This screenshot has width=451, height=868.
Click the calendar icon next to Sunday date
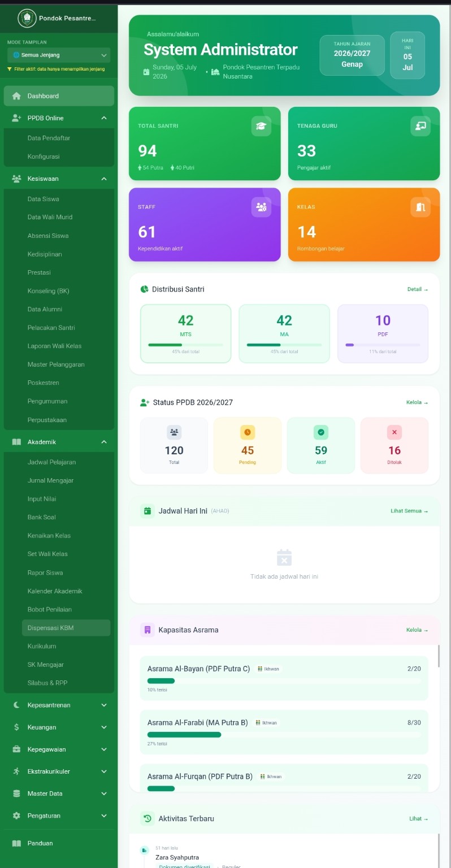pos(146,72)
